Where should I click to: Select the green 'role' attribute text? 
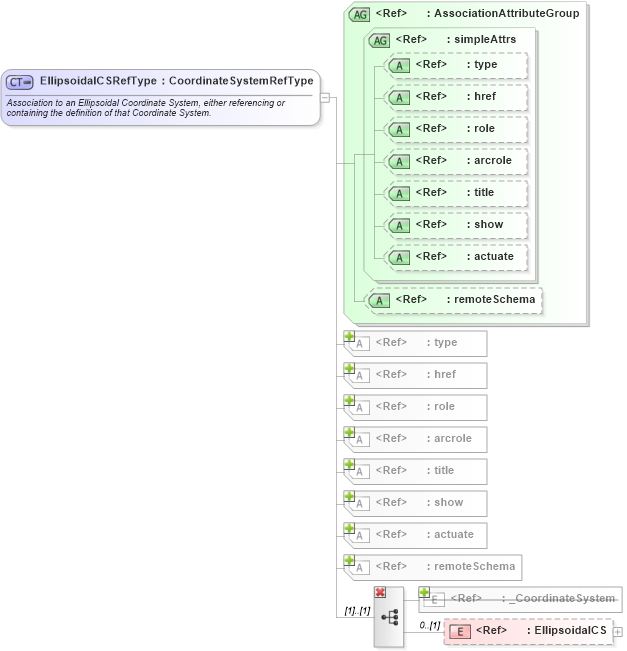pyautogui.click(x=484, y=128)
